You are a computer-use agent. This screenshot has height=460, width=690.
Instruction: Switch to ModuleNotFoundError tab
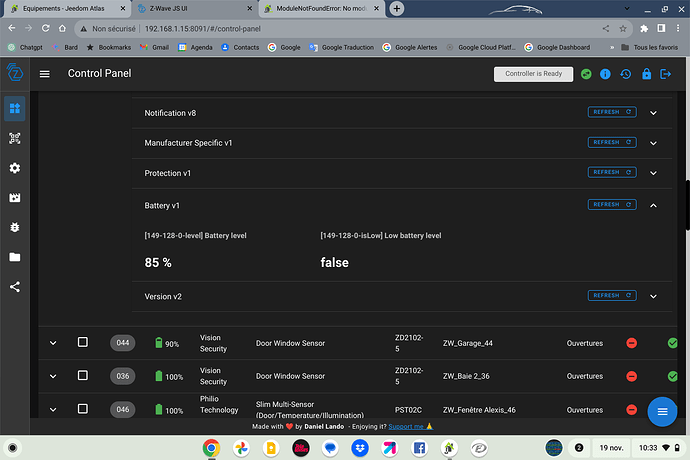322,8
